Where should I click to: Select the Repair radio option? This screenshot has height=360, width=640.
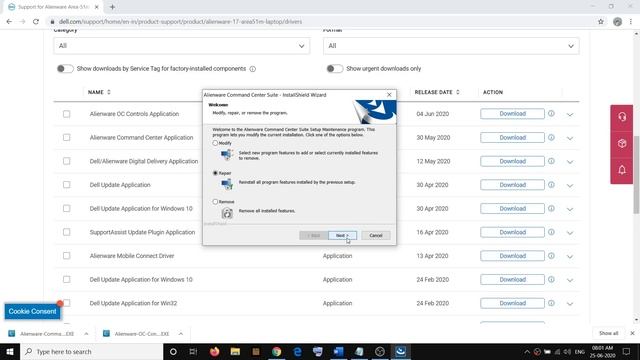click(x=215, y=173)
